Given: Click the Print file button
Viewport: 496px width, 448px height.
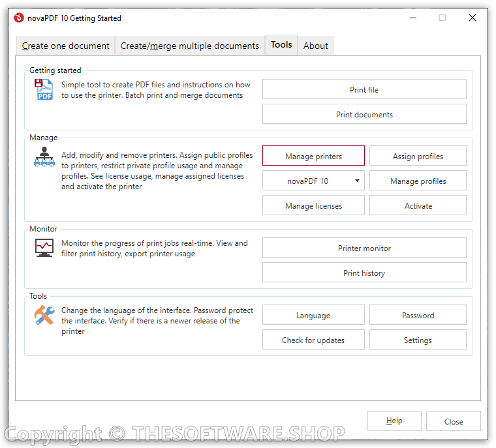Looking at the screenshot, I should 364,89.
